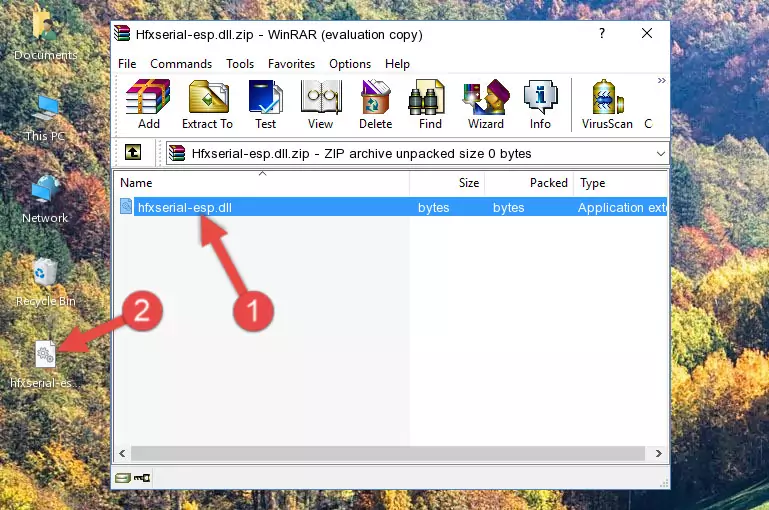Sort by the Packed column header

529,183
